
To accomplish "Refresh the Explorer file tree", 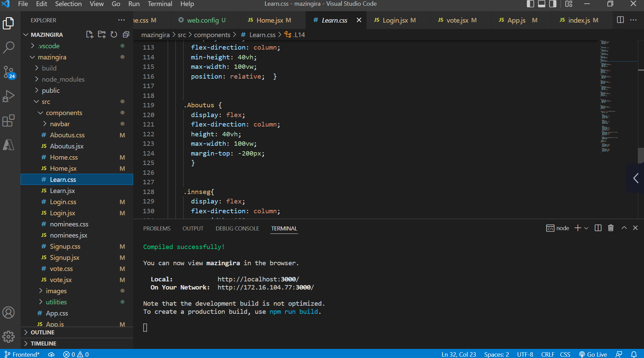I will 114,34.
